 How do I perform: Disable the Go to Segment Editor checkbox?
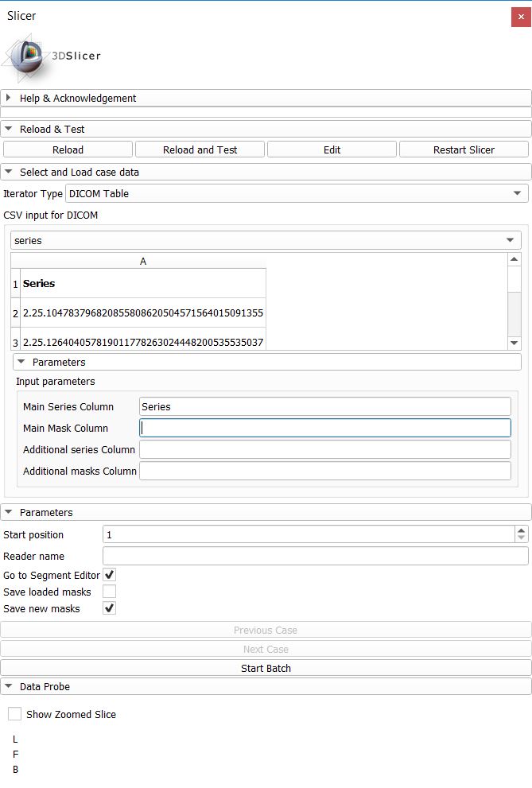point(109,574)
